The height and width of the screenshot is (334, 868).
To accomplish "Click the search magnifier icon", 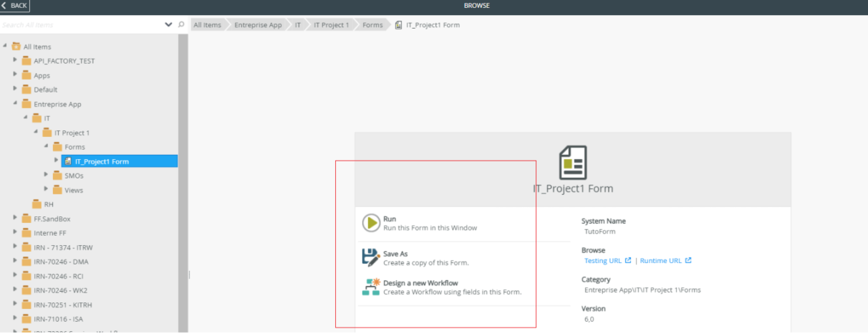I will click(181, 24).
